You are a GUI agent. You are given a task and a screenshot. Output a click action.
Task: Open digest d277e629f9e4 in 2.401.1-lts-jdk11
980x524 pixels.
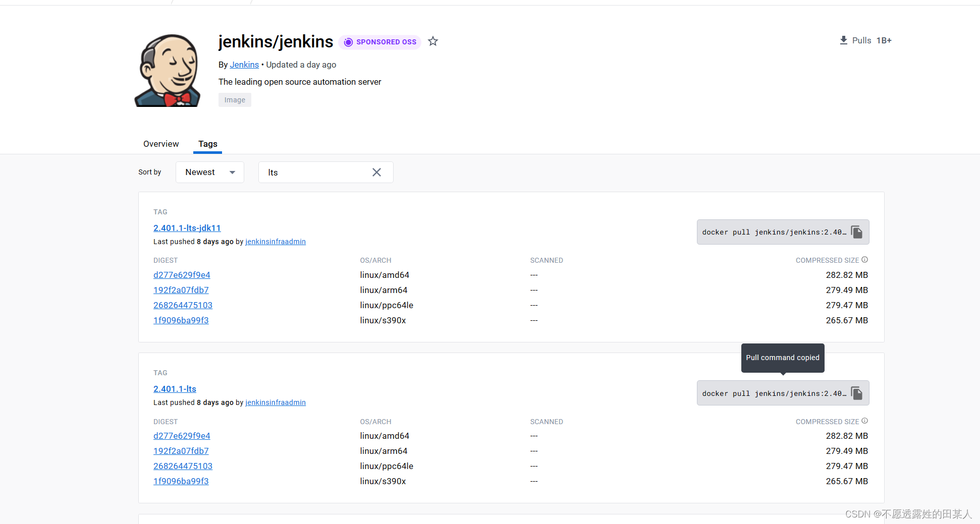(182, 275)
